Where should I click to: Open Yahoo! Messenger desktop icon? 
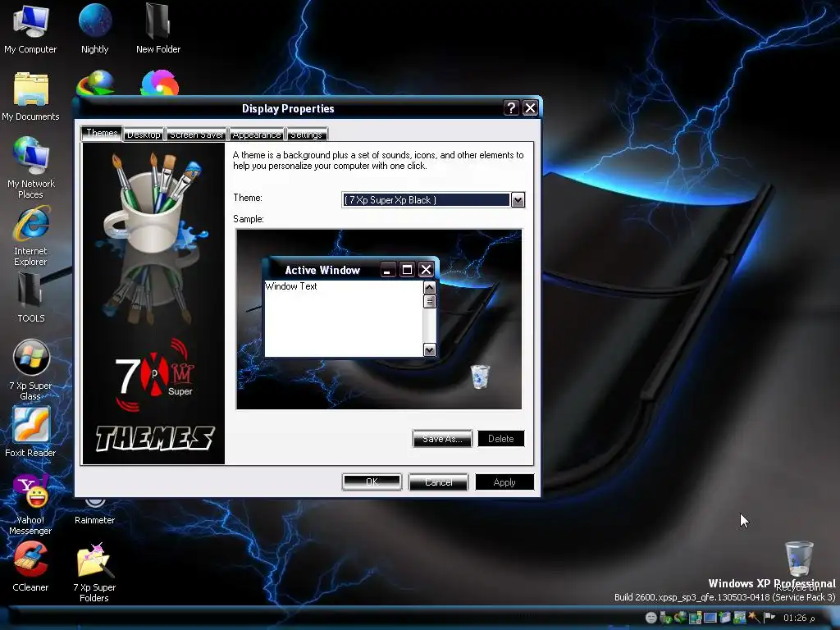[30, 504]
